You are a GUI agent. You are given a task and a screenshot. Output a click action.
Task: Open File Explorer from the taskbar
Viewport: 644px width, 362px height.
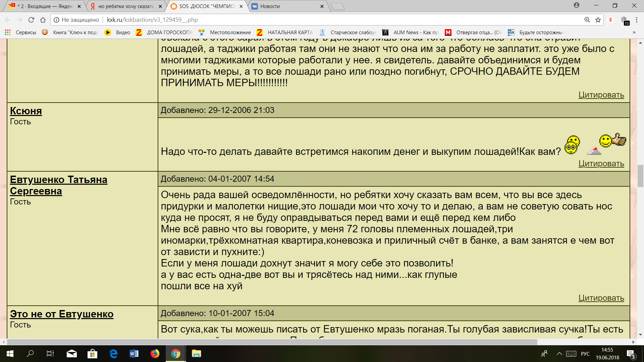click(x=196, y=354)
